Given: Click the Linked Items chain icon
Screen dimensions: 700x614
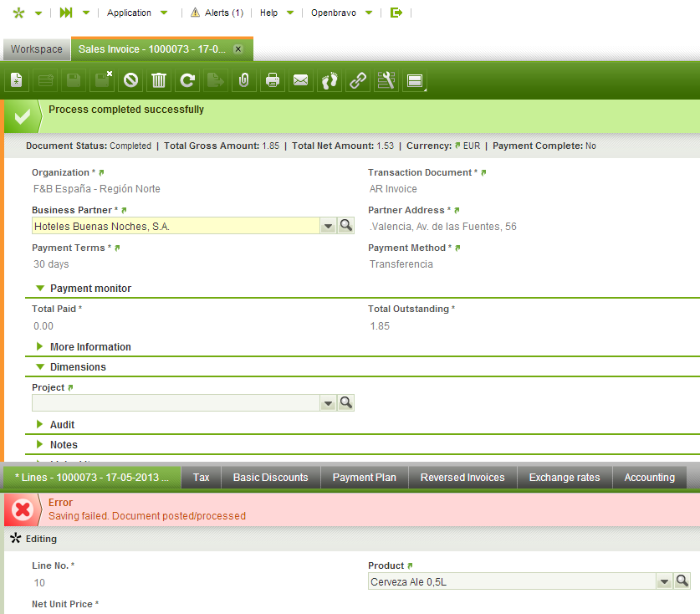Looking at the screenshot, I should 358,80.
